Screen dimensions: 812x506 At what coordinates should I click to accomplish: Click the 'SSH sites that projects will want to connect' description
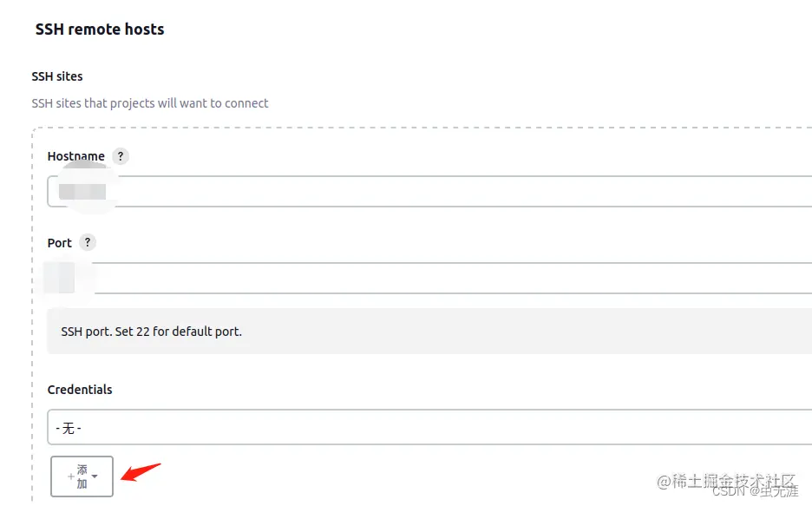pyautogui.click(x=150, y=103)
